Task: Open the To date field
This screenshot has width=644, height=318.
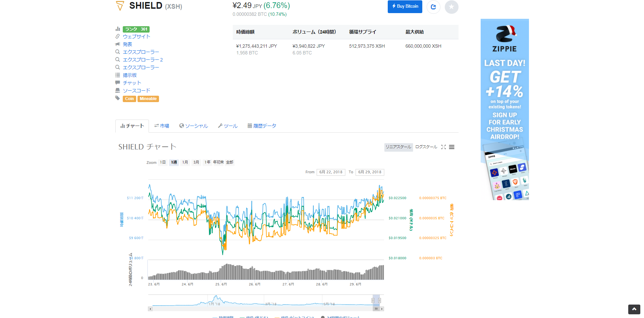Action: click(x=370, y=172)
